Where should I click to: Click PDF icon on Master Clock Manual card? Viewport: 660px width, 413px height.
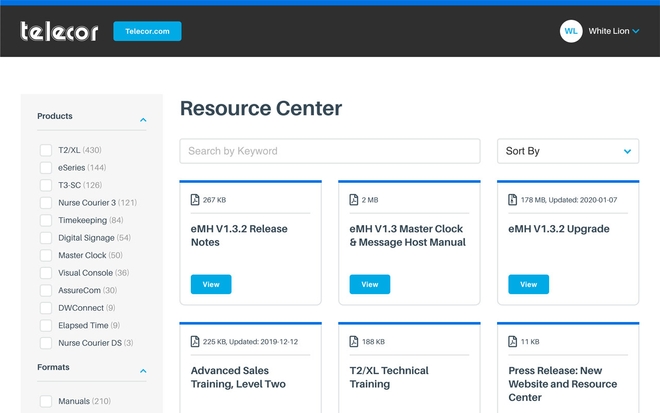[354, 200]
